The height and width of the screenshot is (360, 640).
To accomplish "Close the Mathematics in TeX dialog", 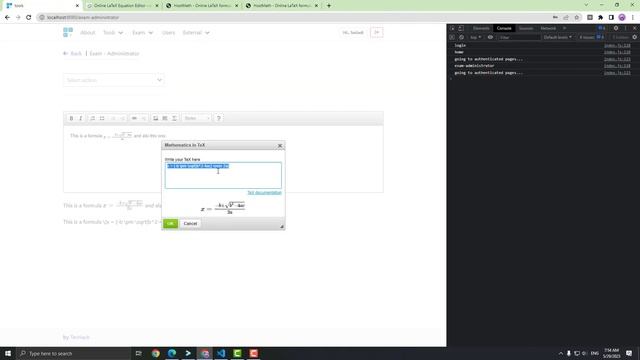I will click(x=280, y=146).
